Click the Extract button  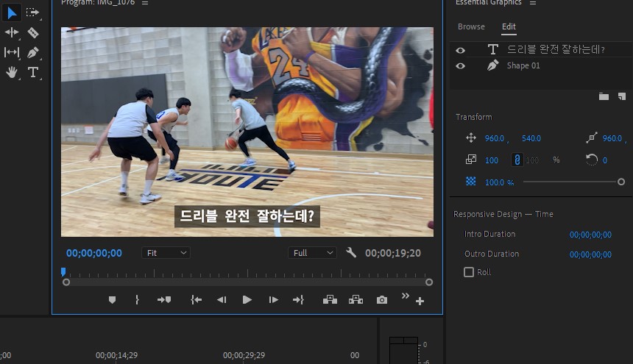point(356,299)
